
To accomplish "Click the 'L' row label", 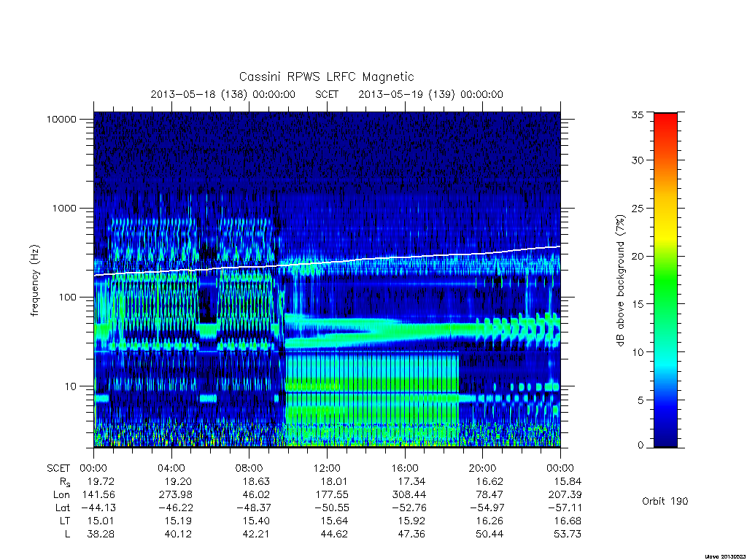I will pyautogui.click(x=67, y=534).
